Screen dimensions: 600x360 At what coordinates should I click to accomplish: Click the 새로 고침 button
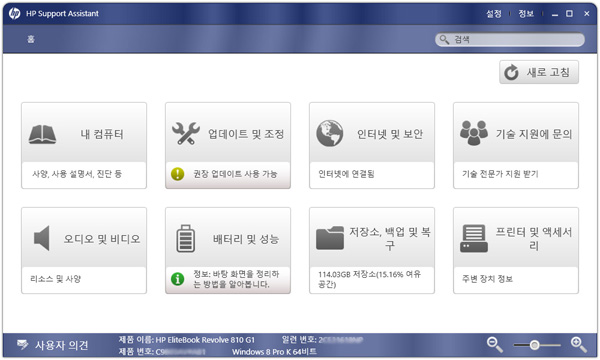click(x=539, y=72)
